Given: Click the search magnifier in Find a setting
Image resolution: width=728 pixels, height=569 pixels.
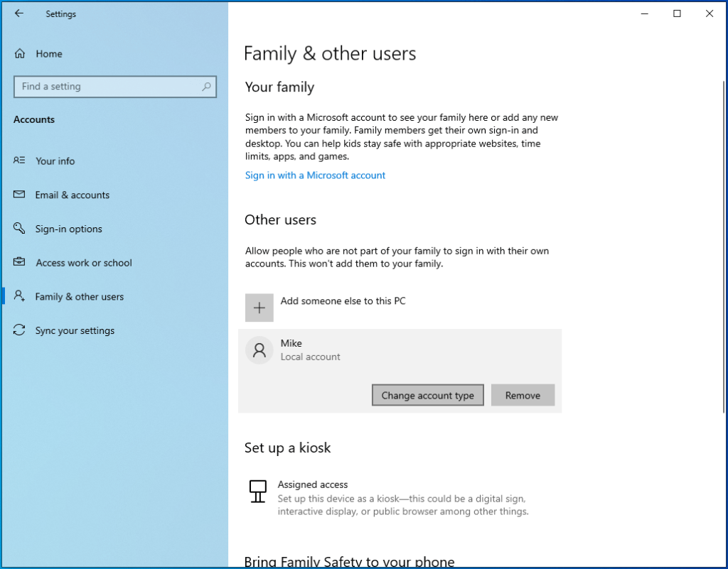Looking at the screenshot, I should [x=206, y=86].
